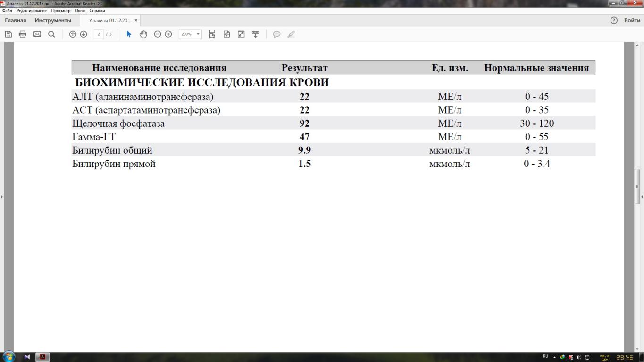
Task: Toggle full screen read mode
Action: 241,34
